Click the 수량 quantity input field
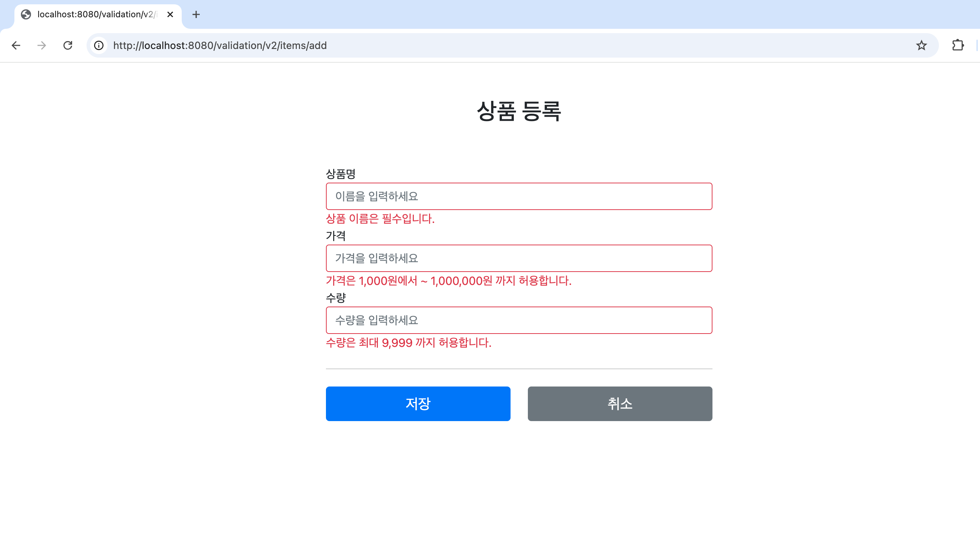Viewport: 980px width, 536px height. click(x=518, y=320)
